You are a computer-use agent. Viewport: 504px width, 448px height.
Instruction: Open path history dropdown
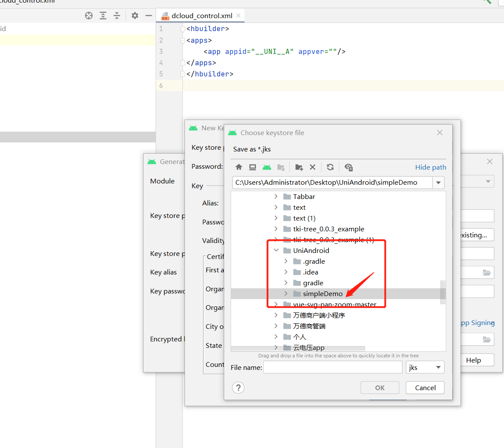pyautogui.click(x=438, y=183)
